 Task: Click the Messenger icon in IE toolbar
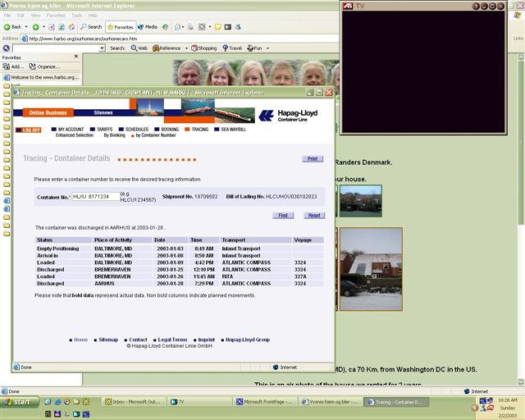238,27
